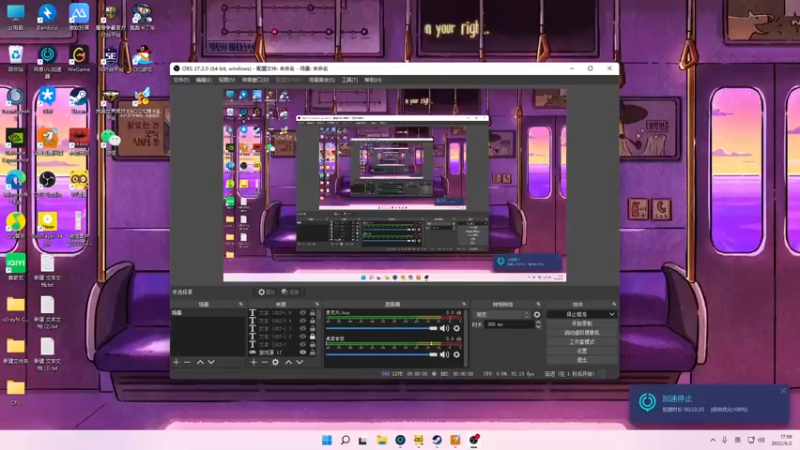The image size is (800, 450).
Task: Open the iQIYI 爱奇艺 desktop icon
Action: [x=15, y=267]
